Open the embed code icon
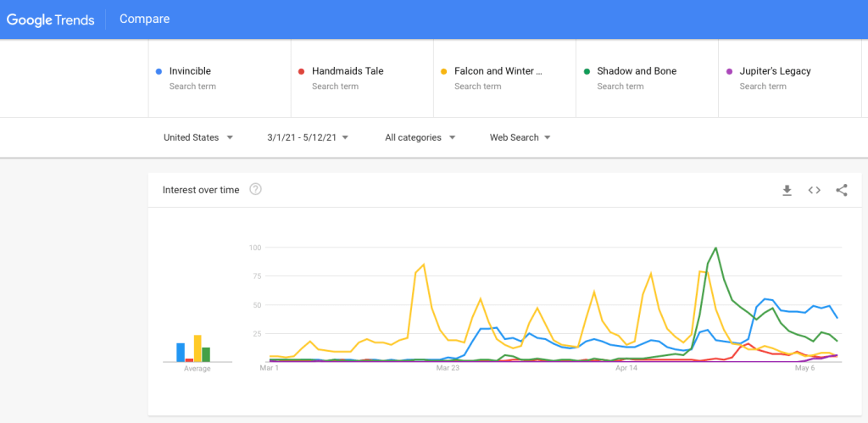868x423 pixels. 814,190
